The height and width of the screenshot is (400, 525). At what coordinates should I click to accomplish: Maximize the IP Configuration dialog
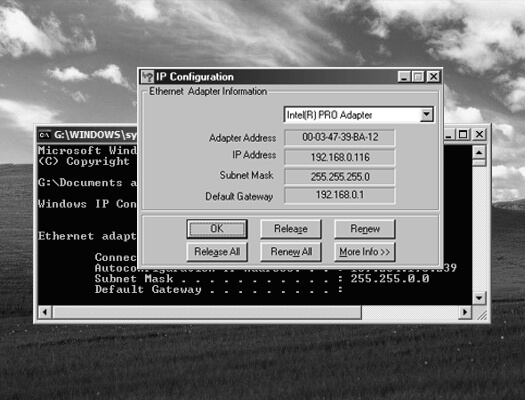click(x=418, y=77)
